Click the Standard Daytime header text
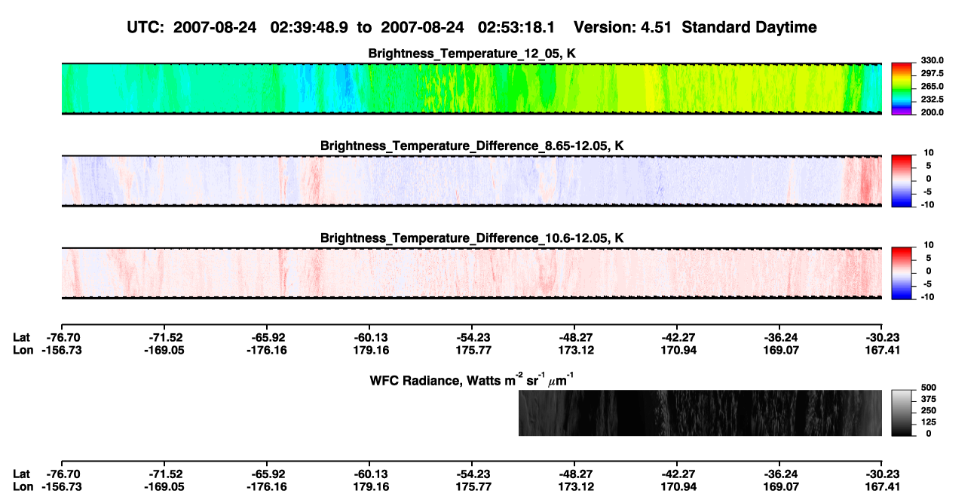The height and width of the screenshot is (503, 980). (x=749, y=28)
